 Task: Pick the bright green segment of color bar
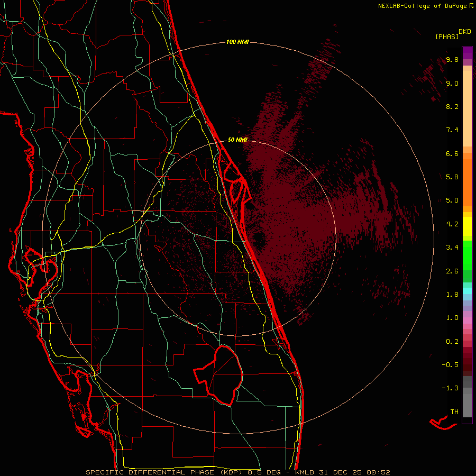(467, 255)
